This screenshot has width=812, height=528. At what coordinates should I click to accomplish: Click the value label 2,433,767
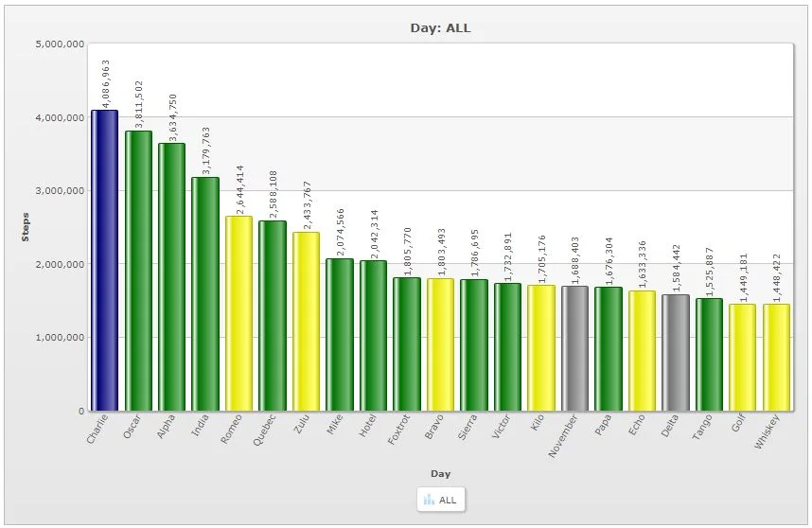(x=307, y=205)
